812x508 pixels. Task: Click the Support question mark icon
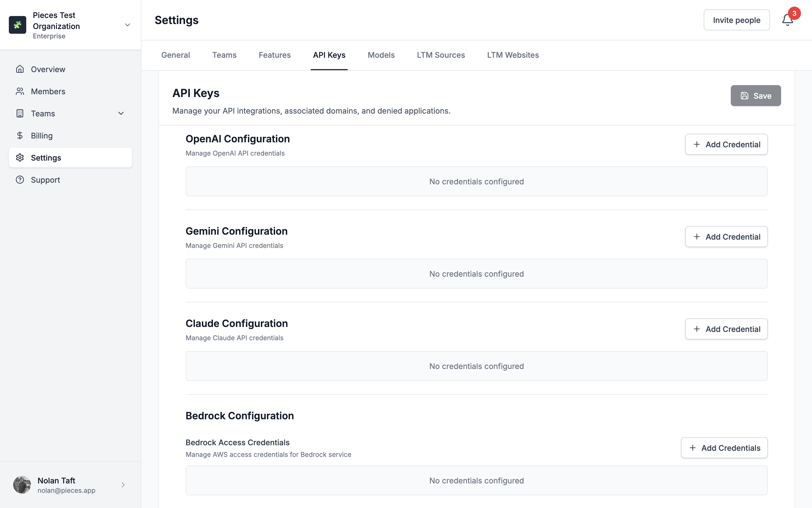[x=20, y=180]
